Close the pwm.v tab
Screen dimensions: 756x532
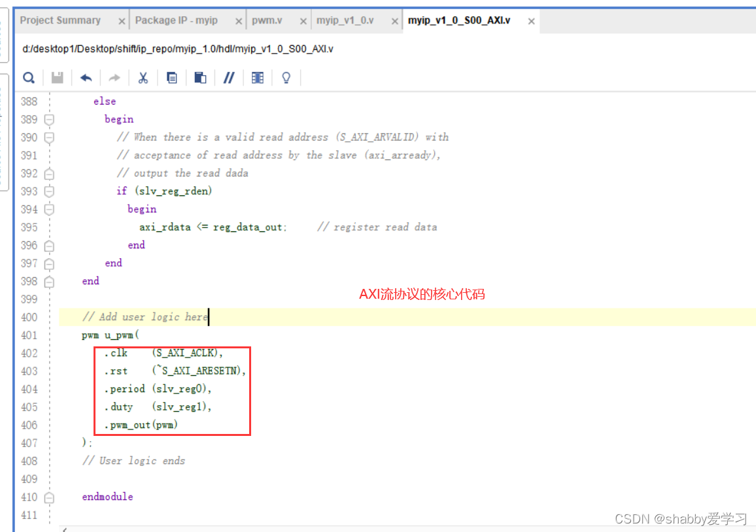[x=303, y=21]
